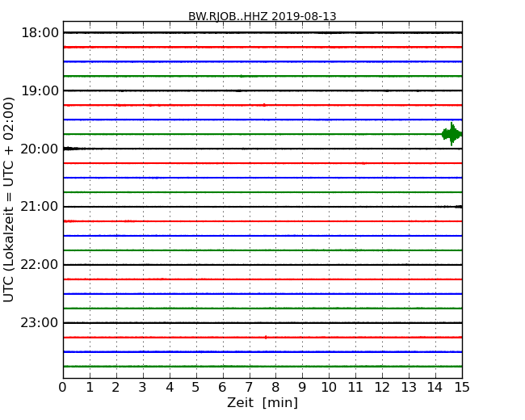Click the UTC Lokalzeit vertical axis label
Image resolution: width=525 pixels, height=420 pixels.
point(9,199)
